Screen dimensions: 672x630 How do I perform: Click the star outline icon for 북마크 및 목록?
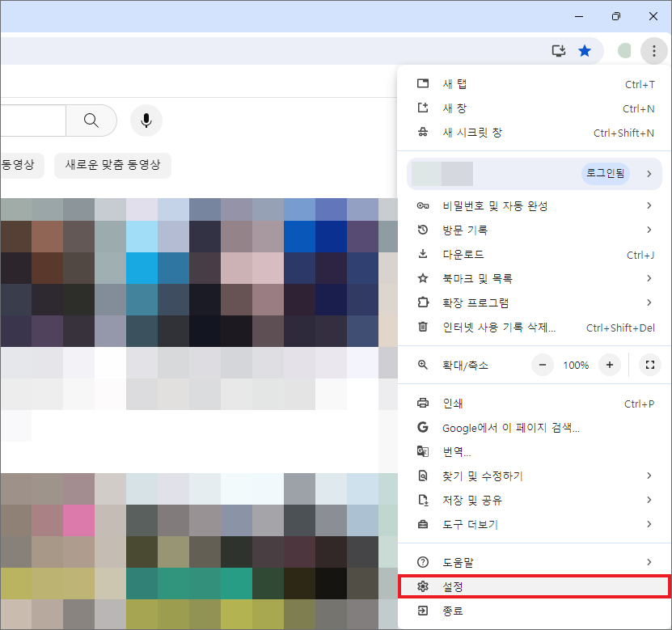tap(423, 278)
